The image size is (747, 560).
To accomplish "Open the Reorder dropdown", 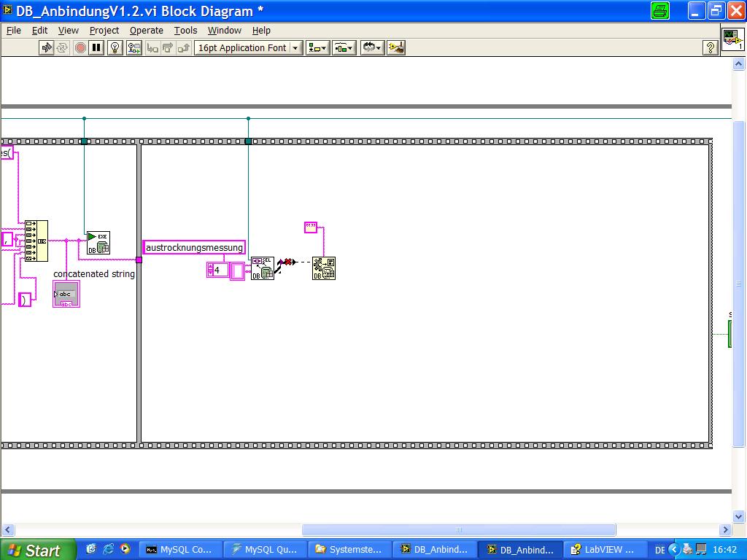I will tap(372, 47).
